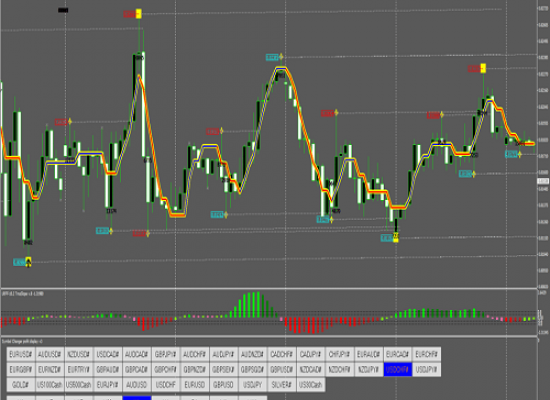Select the NZDJPY# button
Image resolution: width=550 pixels, height=400 pixels.
click(368, 369)
